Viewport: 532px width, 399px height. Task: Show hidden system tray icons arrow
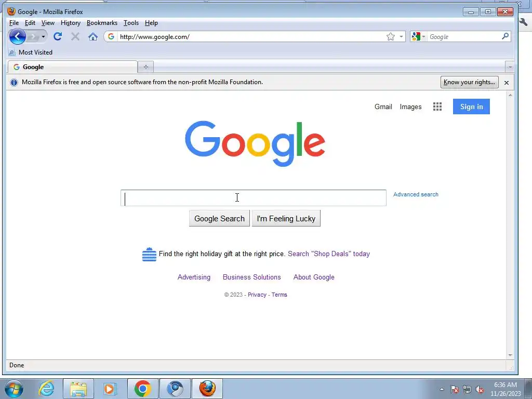click(442, 389)
